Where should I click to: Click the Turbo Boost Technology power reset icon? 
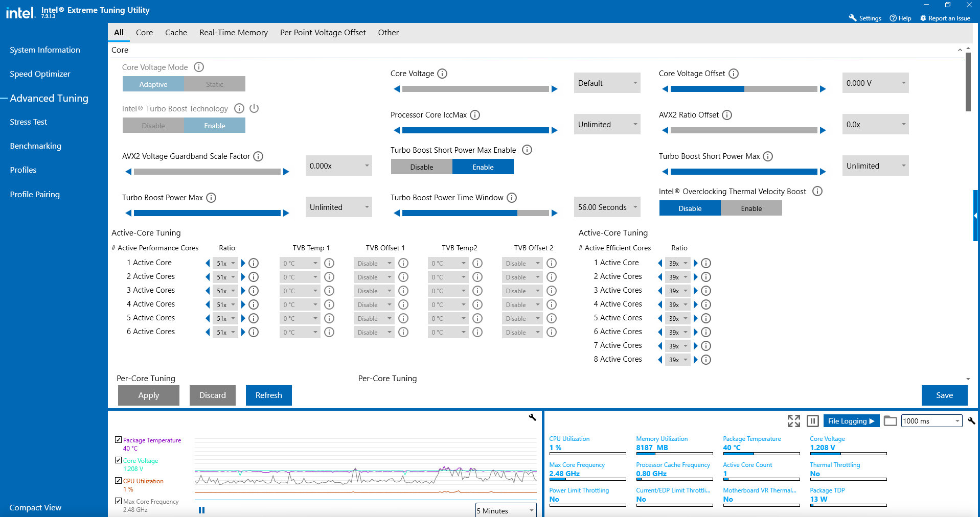tap(254, 108)
